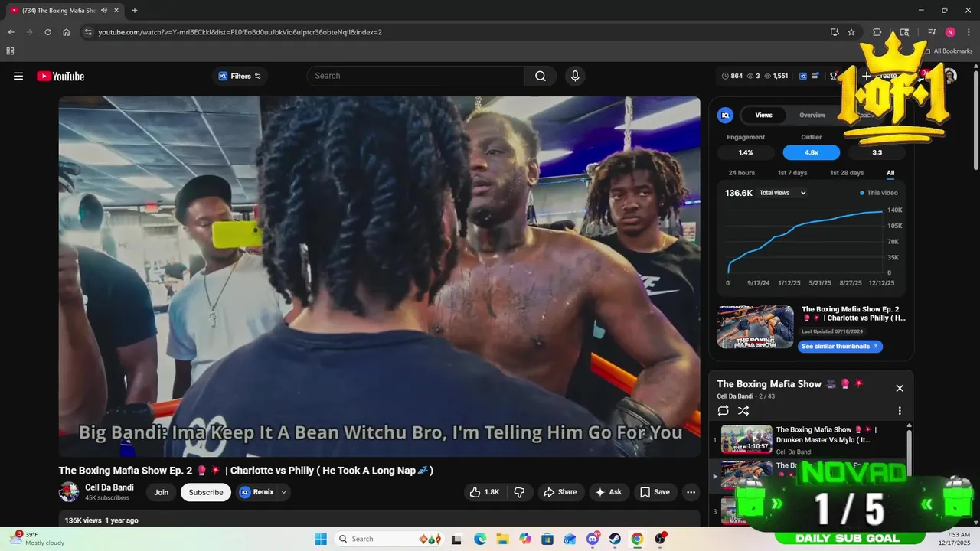The width and height of the screenshot is (980, 551).
Task: Go back with browser back arrow
Action: 11,32
